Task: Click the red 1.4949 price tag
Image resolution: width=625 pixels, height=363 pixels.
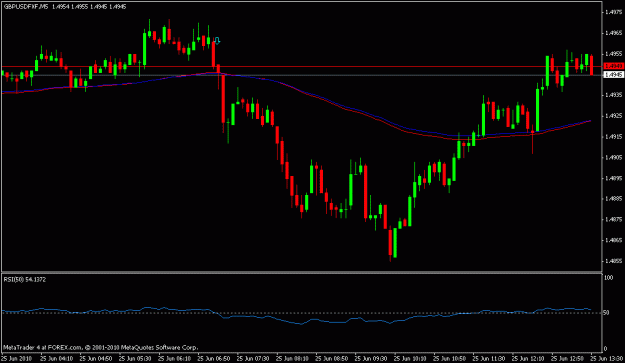Action: pyautogui.click(x=614, y=66)
